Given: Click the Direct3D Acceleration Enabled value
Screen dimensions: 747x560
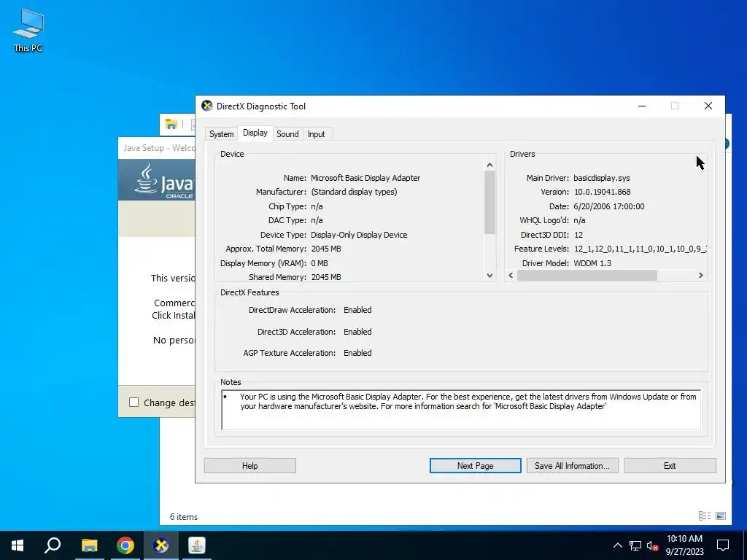Looking at the screenshot, I should coord(357,332).
